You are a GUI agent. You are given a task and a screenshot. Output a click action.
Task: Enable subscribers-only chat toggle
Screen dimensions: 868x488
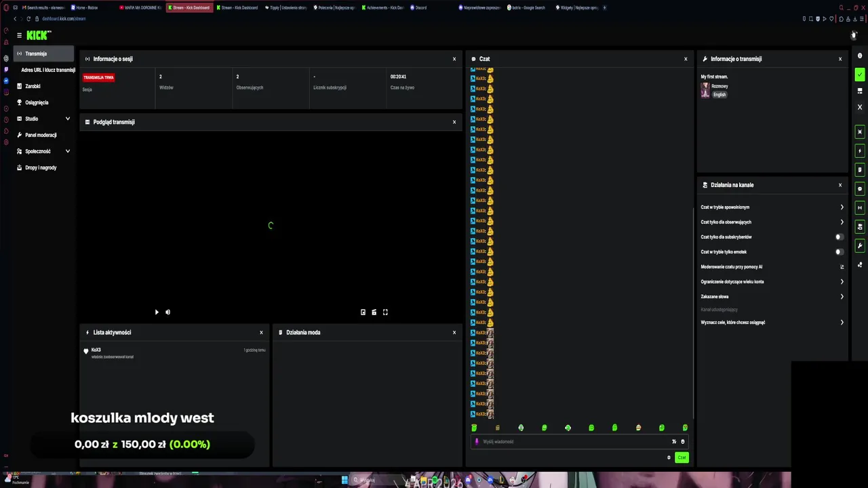coord(840,237)
